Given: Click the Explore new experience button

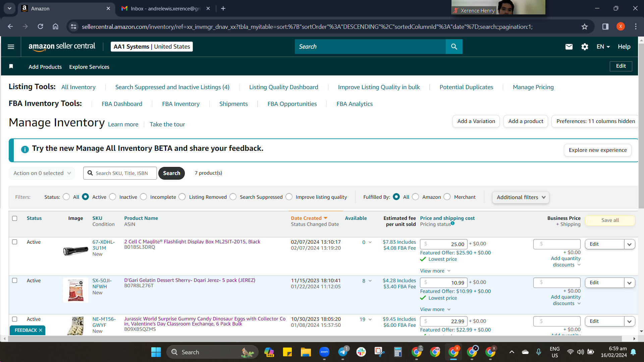Looking at the screenshot, I should [x=598, y=150].
